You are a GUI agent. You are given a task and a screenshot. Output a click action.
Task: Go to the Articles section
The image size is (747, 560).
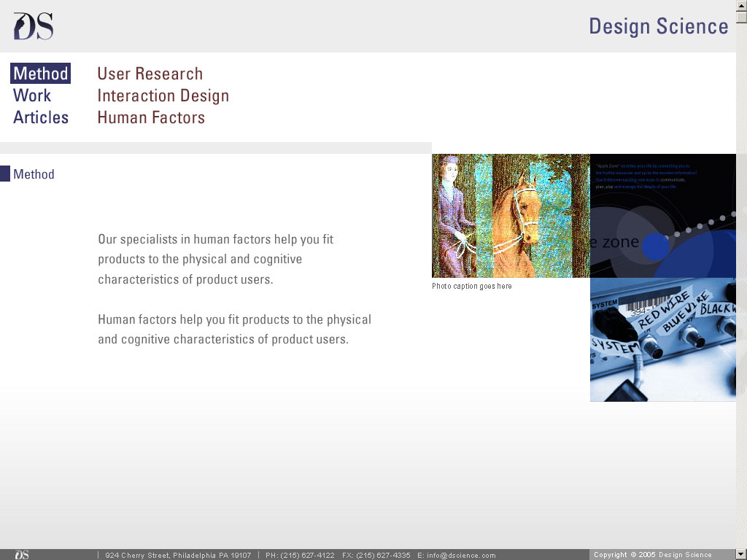(x=41, y=117)
